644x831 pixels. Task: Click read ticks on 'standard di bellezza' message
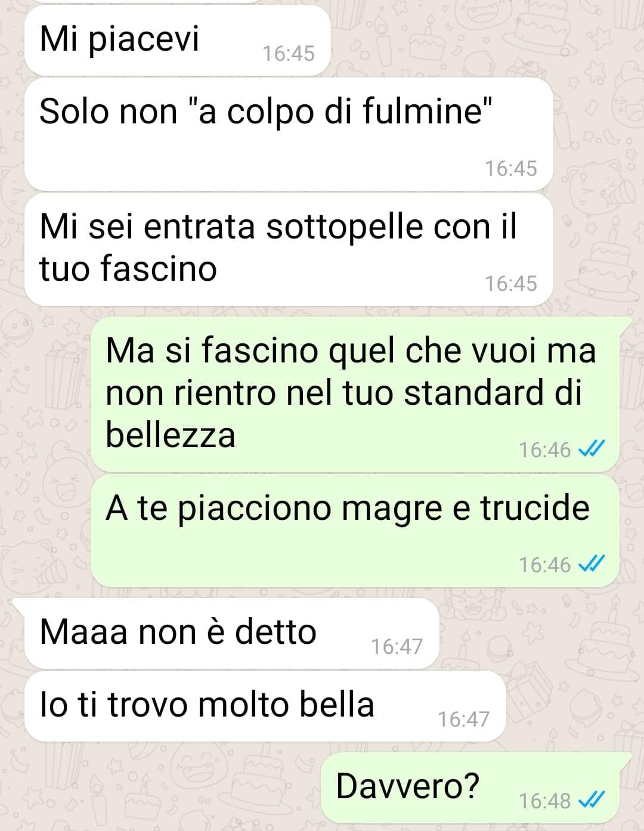tap(593, 449)
